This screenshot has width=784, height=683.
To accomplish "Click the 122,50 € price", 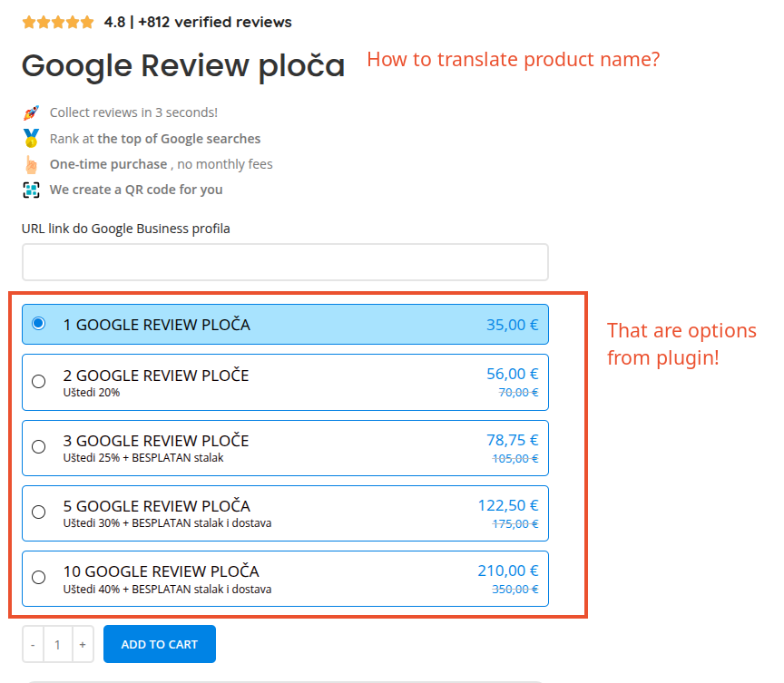I will pos(508,505).
